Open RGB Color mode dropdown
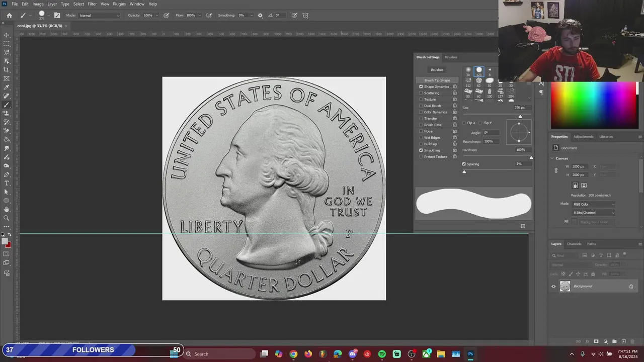The height and width of the screenshot is (362, 644). (593, 204)
